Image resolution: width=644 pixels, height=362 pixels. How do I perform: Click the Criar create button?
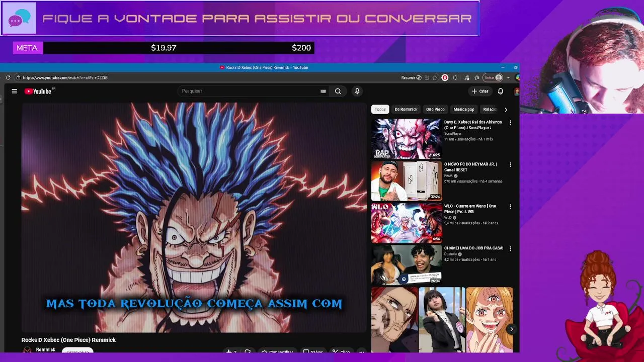480,91
